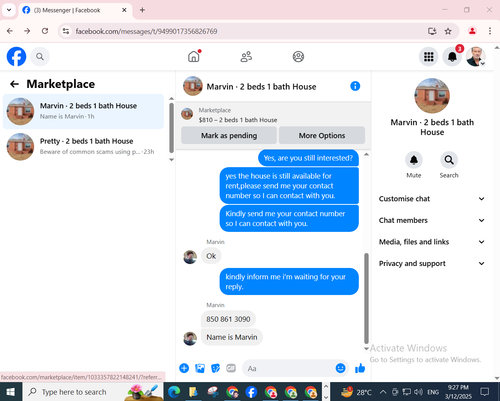Click Mark as pending button
500x401 pixels.
(229, 136)
